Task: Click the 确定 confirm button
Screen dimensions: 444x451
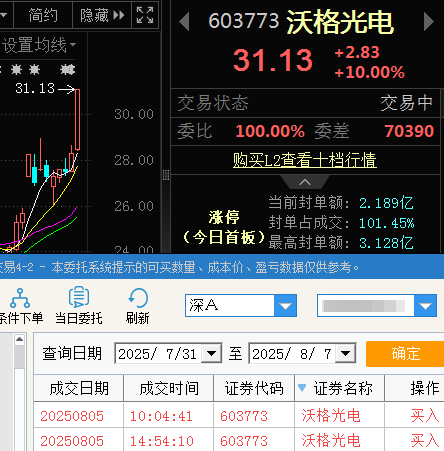Action: 405,354
